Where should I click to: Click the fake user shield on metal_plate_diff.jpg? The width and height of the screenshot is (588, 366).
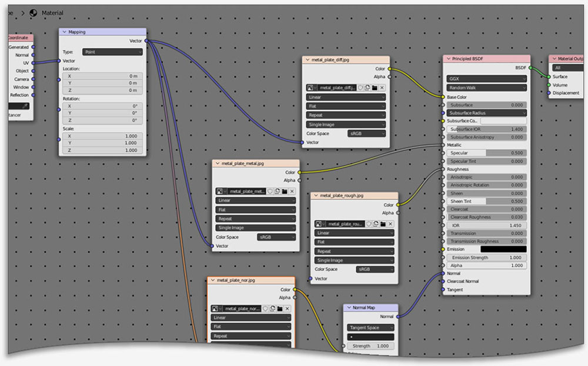pos(361,88)
